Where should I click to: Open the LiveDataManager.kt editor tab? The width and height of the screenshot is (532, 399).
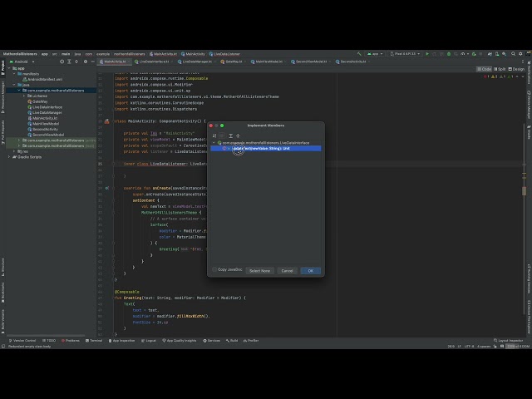pos(195,62)
